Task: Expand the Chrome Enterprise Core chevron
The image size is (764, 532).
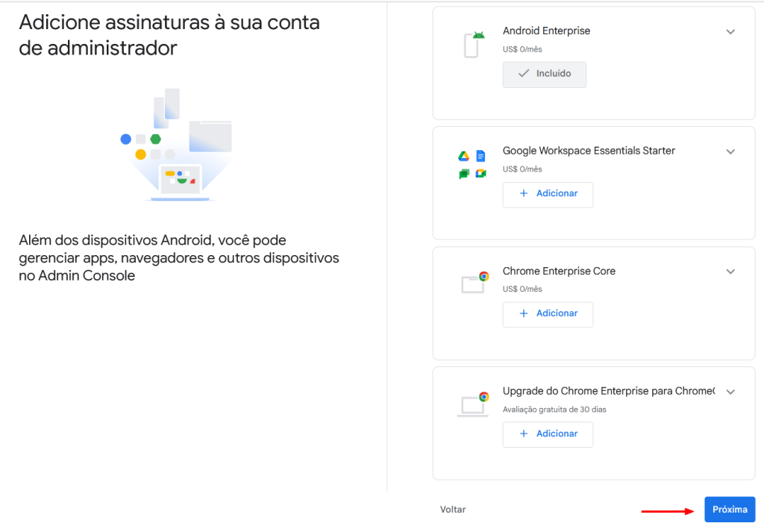Action: point(730,272)
